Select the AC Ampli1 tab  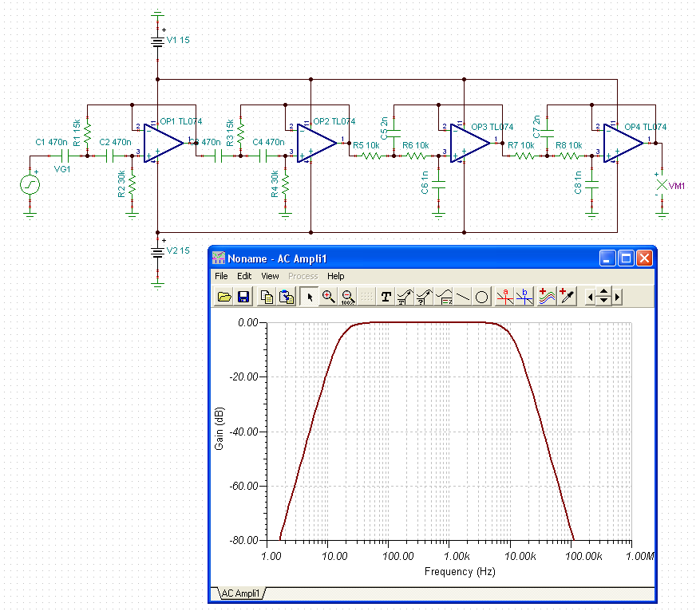coord(240,593)
